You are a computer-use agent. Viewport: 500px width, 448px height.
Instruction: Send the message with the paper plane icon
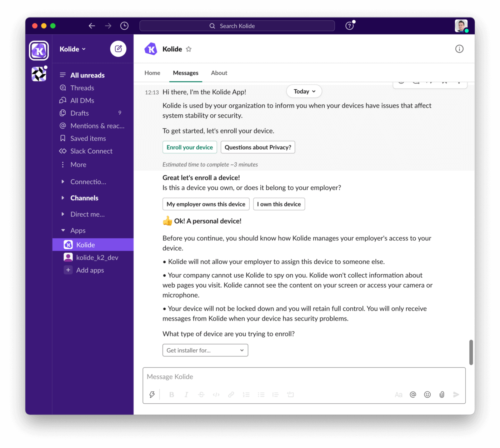[x=456, y=394]
